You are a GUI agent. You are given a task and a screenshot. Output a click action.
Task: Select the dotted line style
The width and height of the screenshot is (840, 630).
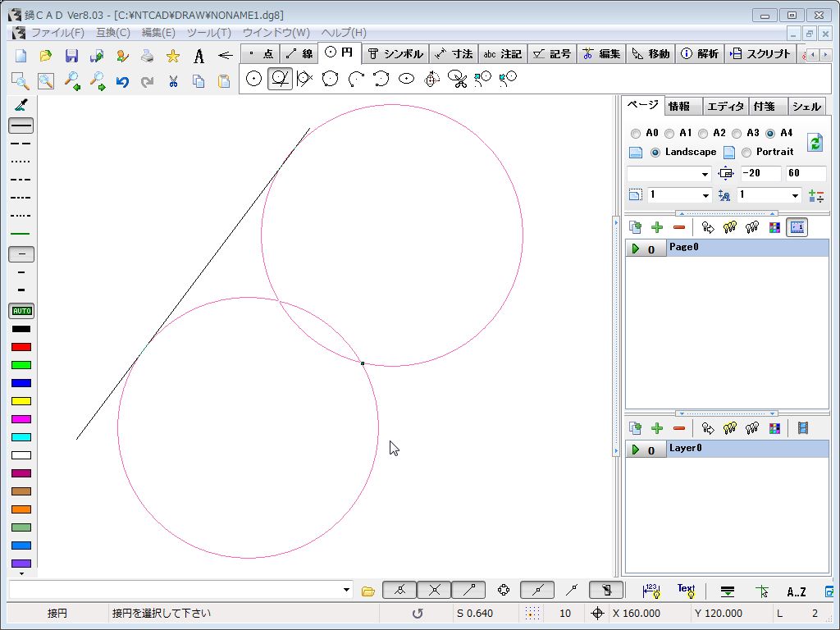[21, 162]
